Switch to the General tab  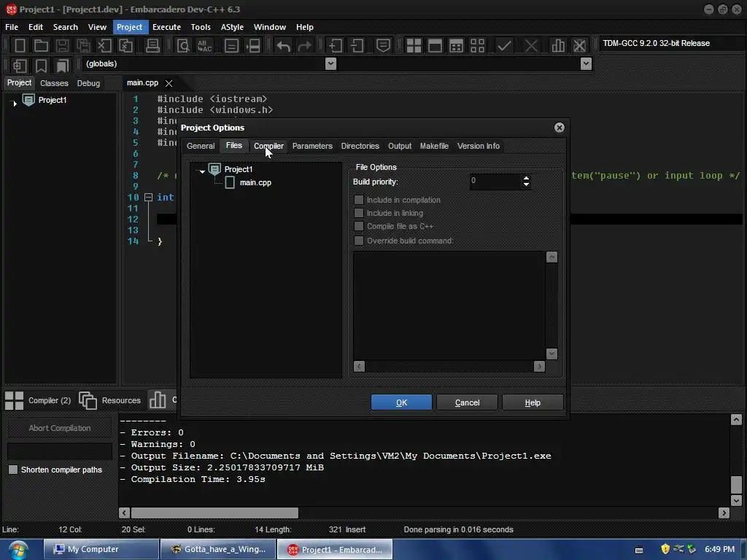(201, 146)
